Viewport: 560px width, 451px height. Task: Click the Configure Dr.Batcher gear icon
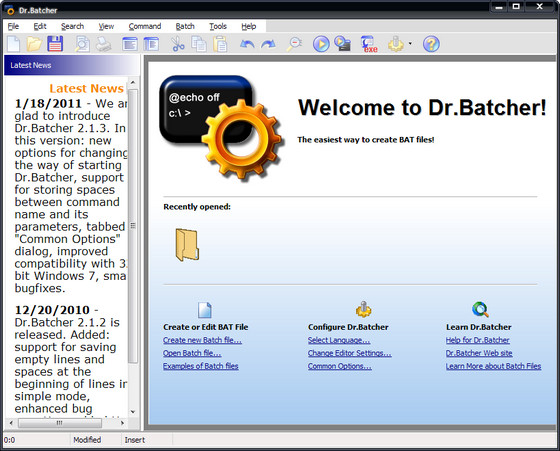(364, 309)
